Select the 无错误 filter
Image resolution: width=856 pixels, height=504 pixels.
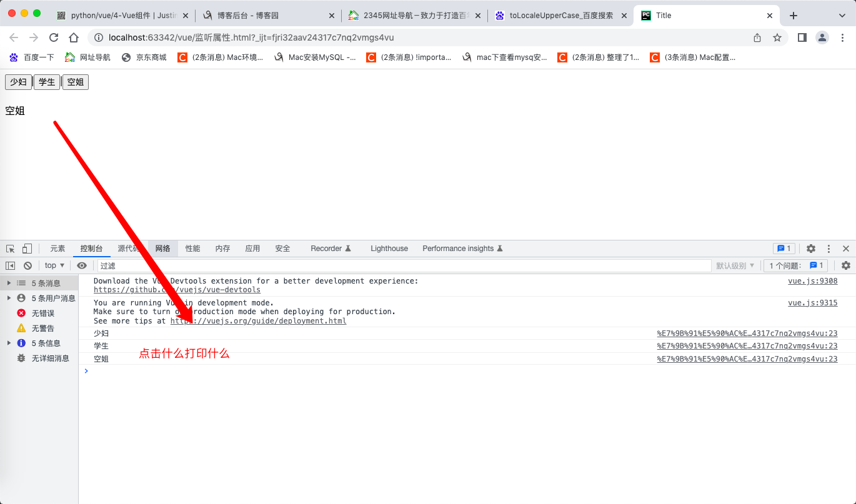tap(39, 313)
